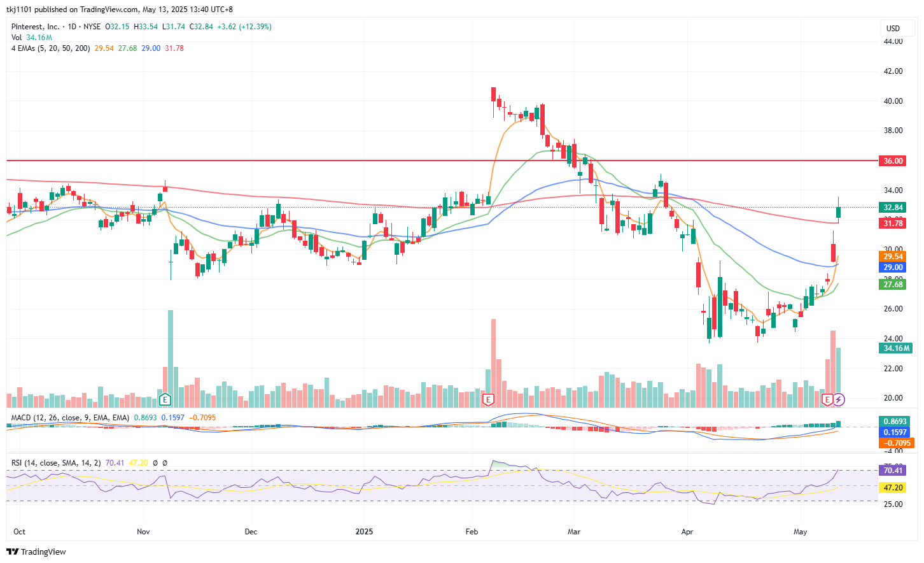The height and width of the screenshot is (563, 924).
Task: Click the green earnings E marker in November
Action: tap(165, 400)
